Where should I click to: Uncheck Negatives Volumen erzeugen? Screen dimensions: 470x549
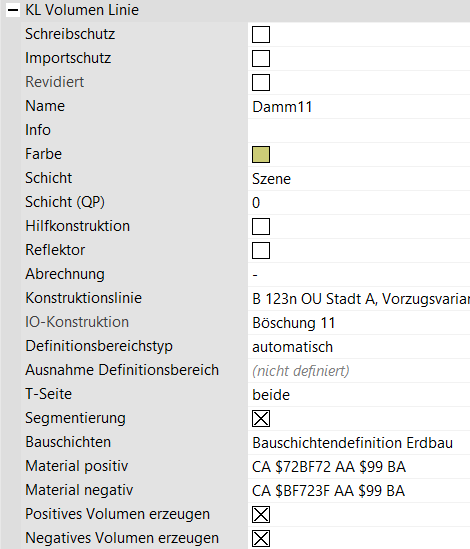[x=261, y=538]
